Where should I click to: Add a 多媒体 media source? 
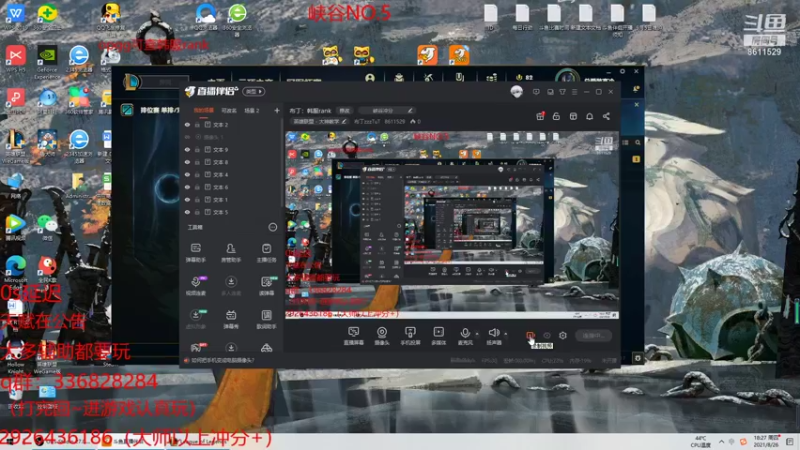coord(438,336)
